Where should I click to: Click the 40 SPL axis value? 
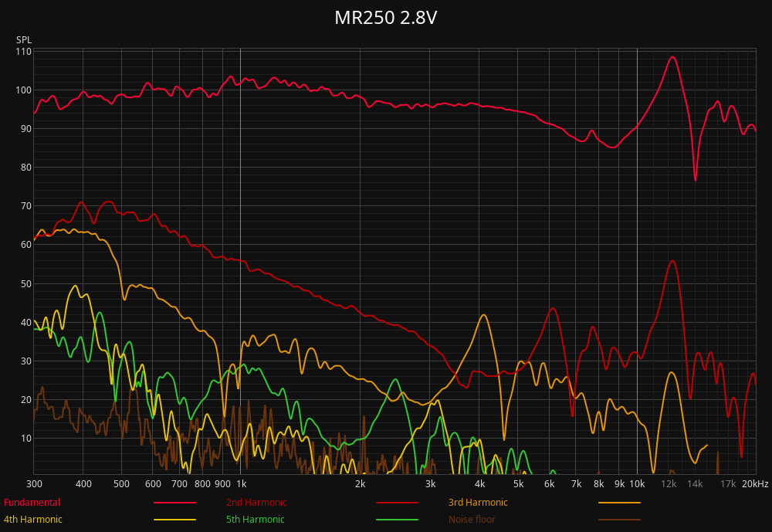pyautogui.click(x=25, y=323)
